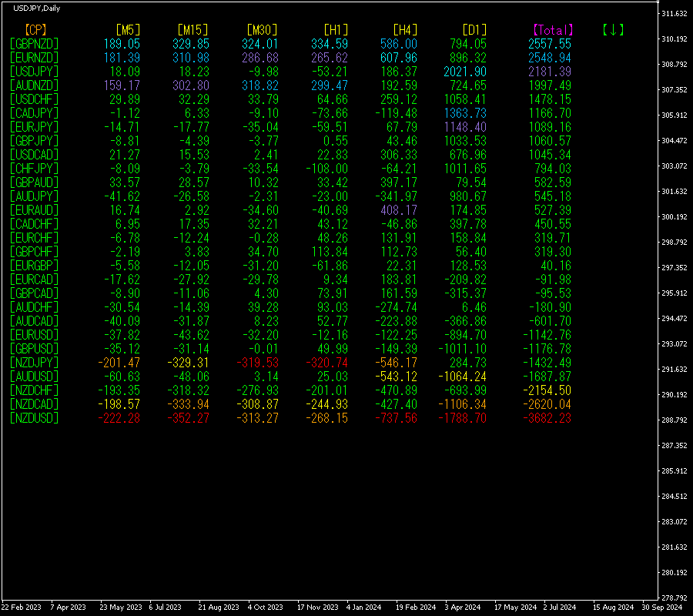Click the AUDUSD D1 value -1064.24
The image size is (693, 616).
462,377
